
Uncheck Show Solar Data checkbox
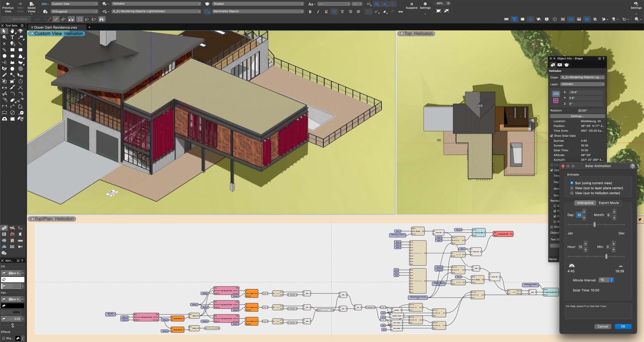[552, 136]
